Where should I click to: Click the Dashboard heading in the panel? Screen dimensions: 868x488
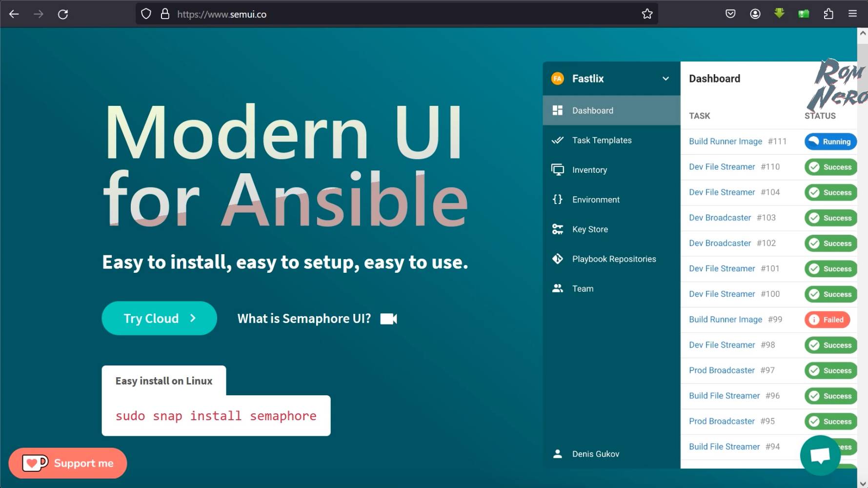tap(714, 79)
